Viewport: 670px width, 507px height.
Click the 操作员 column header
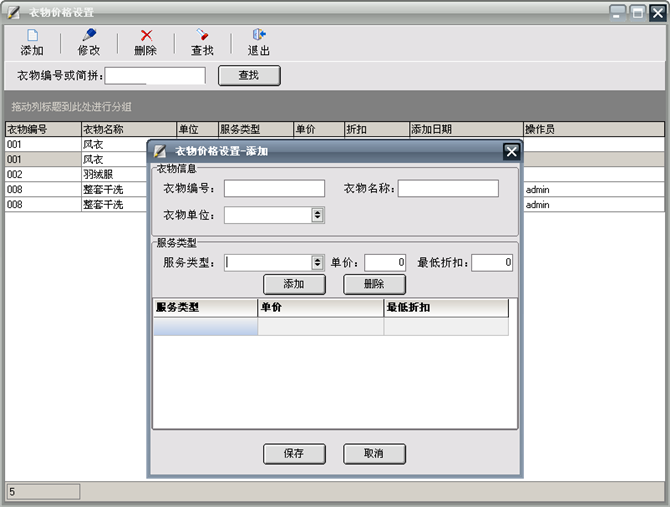point(594,129)
